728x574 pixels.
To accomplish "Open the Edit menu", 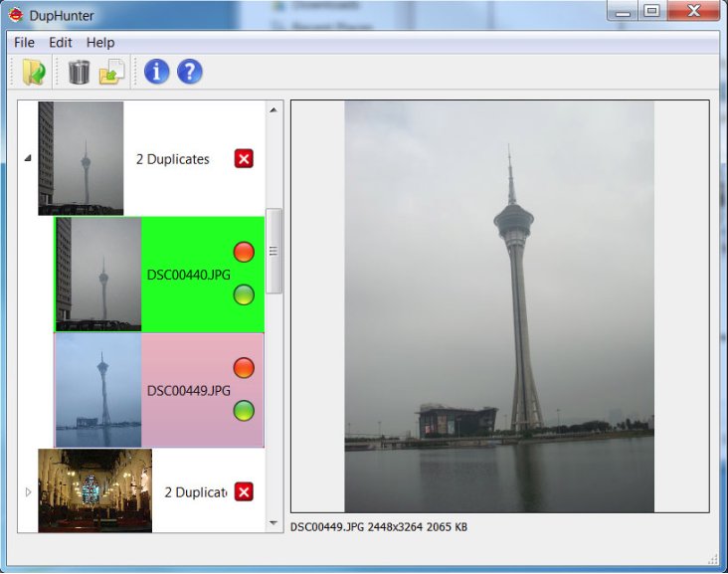I will click(61, 43).
